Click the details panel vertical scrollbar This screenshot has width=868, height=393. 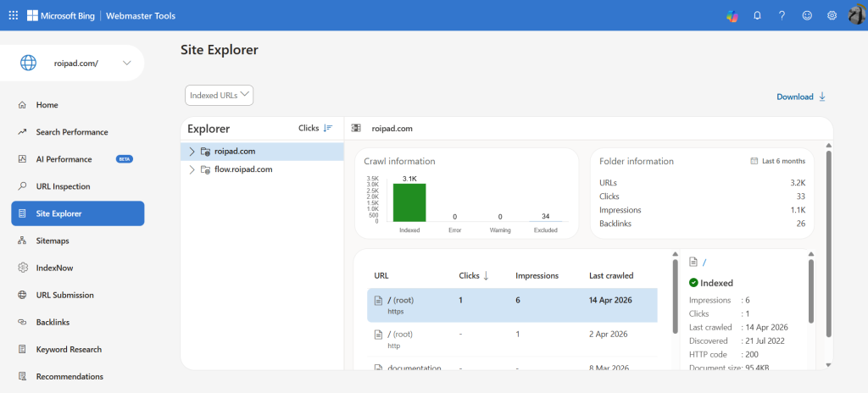click(x=811, y=291)
